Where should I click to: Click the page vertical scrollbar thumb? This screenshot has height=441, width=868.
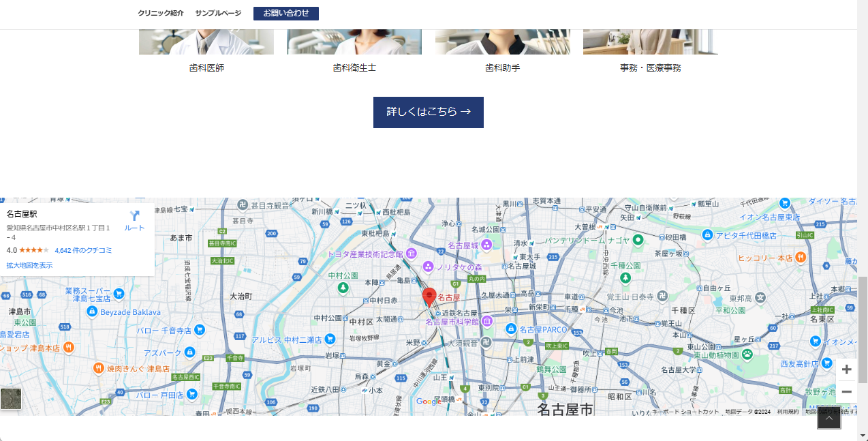pyautogui.click(x=863, y=330)
